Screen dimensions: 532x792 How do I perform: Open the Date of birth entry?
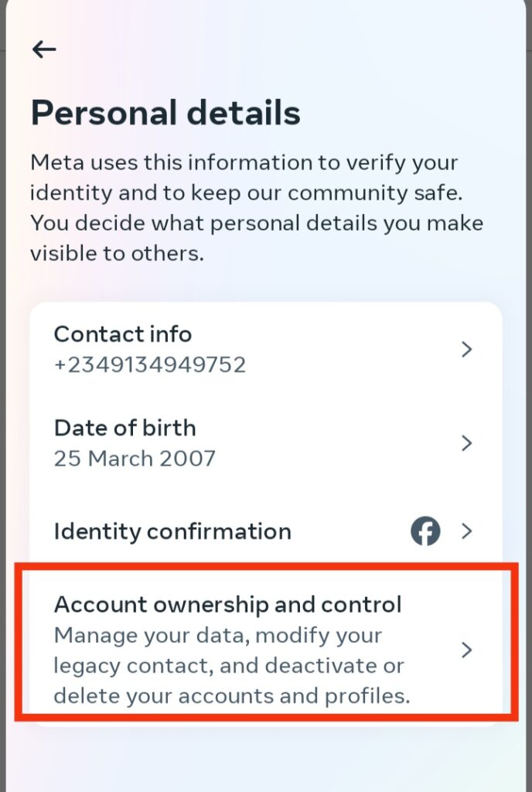[x=266, y=443]
